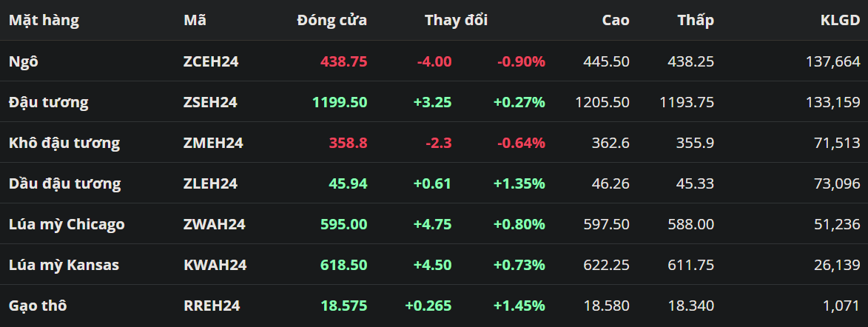Sort by the KLGD column header
The width and height of the screenshot is (868, 327).
click(x=839, y=21)
